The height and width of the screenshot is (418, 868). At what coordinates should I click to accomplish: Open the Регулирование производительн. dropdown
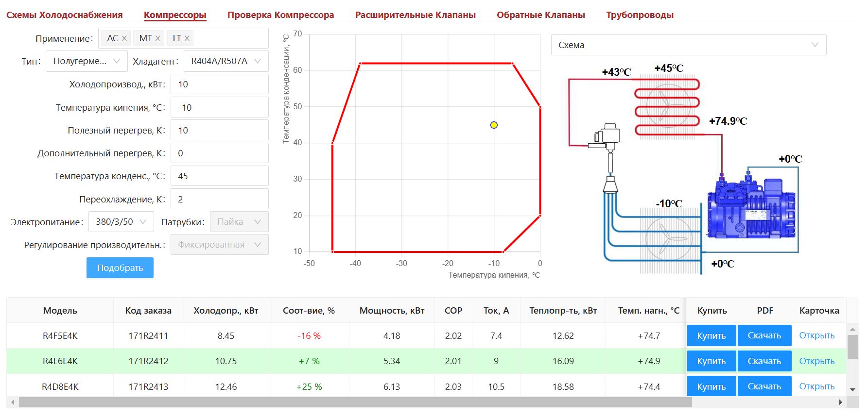coord(219,245)
